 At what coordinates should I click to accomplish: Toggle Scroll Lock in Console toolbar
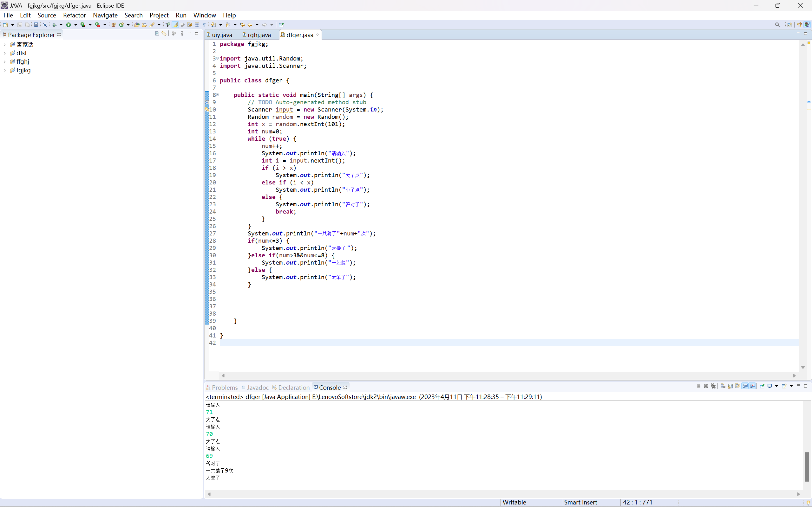730,386
